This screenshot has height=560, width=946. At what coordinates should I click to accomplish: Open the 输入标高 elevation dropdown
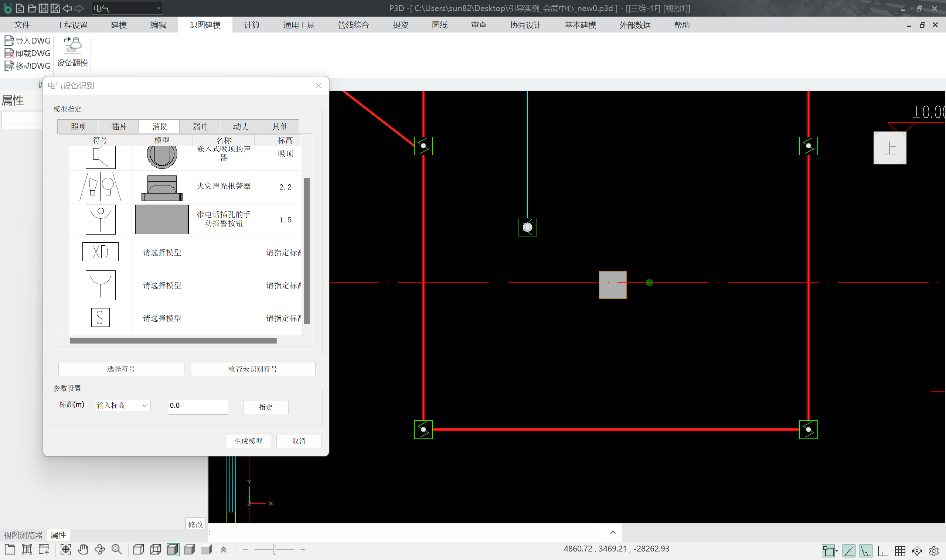(x=122, y=405)
